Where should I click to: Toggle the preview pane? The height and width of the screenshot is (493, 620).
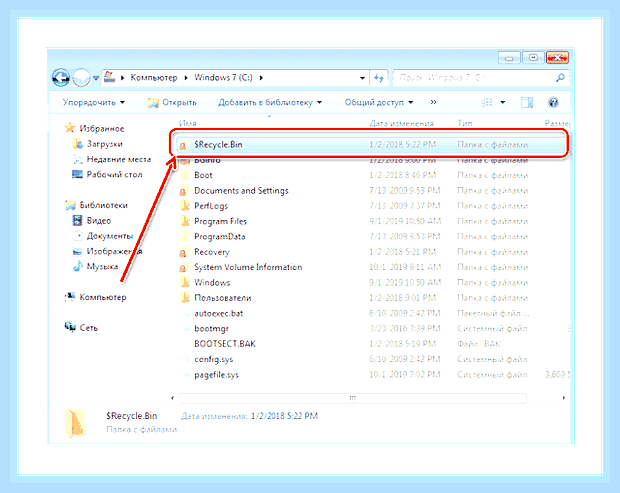(527, 102)
